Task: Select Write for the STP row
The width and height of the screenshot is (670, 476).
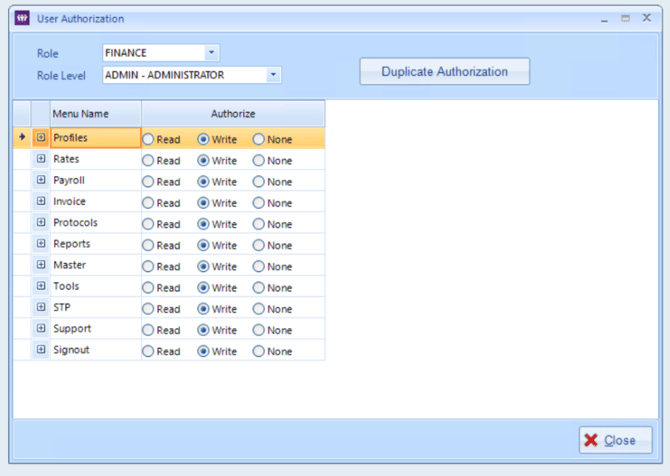Action: (204, 309)
